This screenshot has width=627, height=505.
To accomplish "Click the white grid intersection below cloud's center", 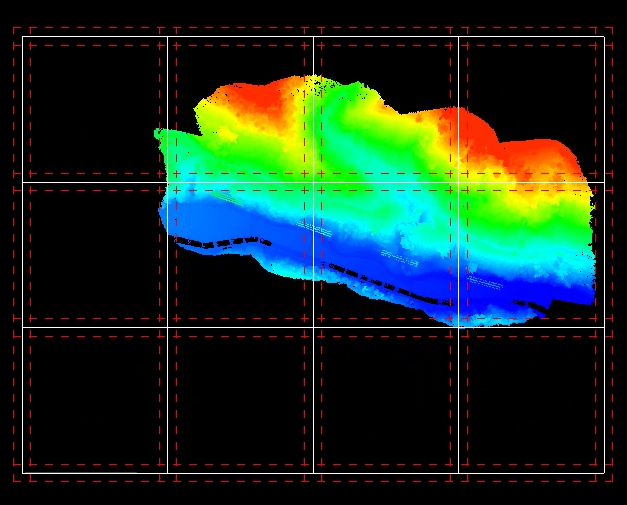I will click(313, 327).
